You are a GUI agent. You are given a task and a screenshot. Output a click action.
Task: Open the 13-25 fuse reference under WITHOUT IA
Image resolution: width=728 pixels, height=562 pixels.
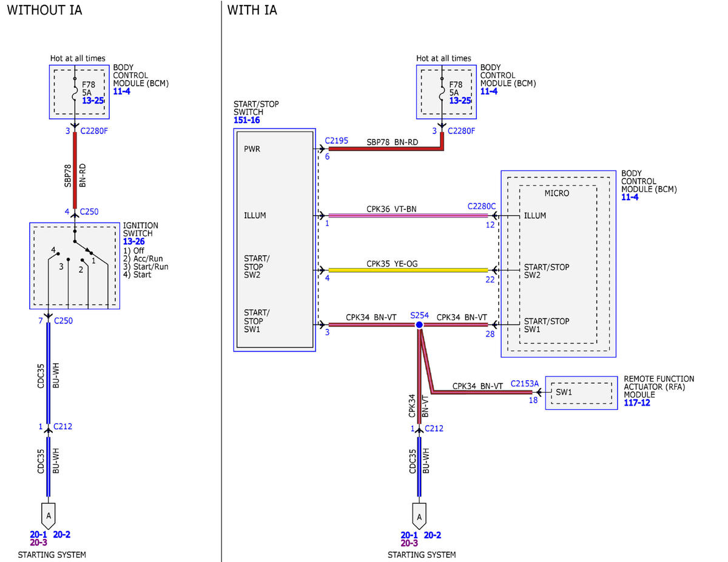(93, 101)
